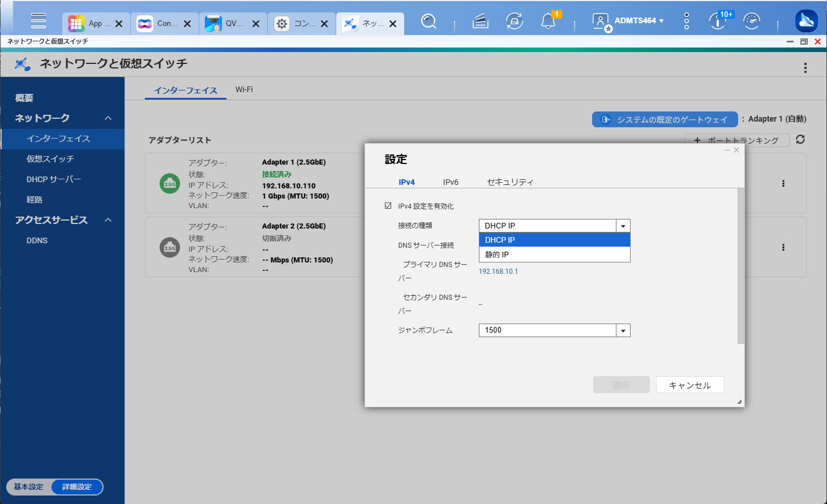This screenshot has height=504, width=827.
Task: Open the ADMTS464 user menu
Action: (x=629, y=21)
